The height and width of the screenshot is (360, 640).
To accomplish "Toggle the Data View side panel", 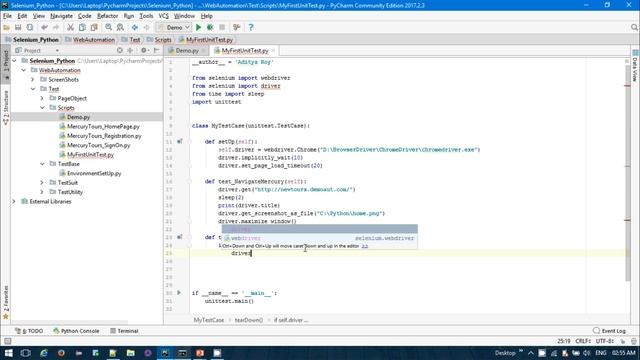I will click(x=635, y=66).
